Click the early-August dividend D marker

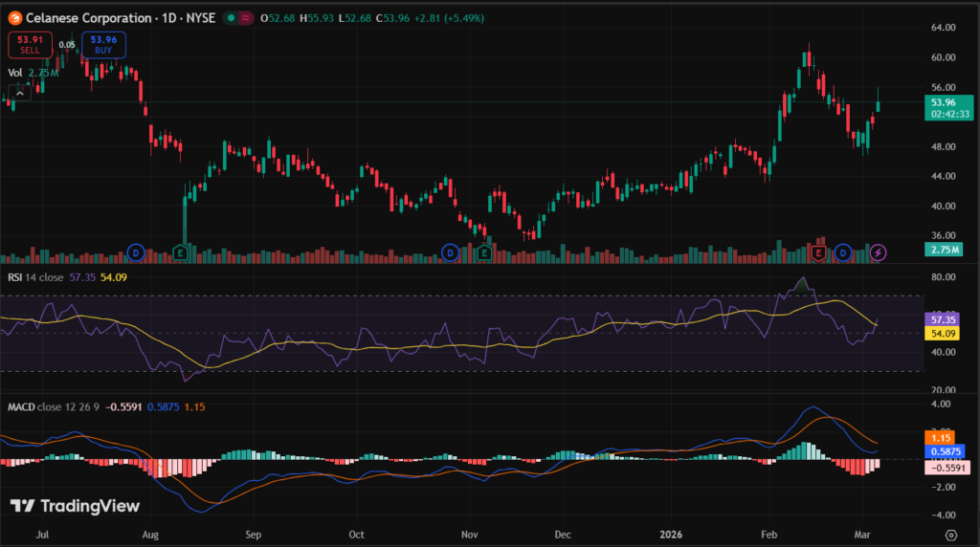136,252
